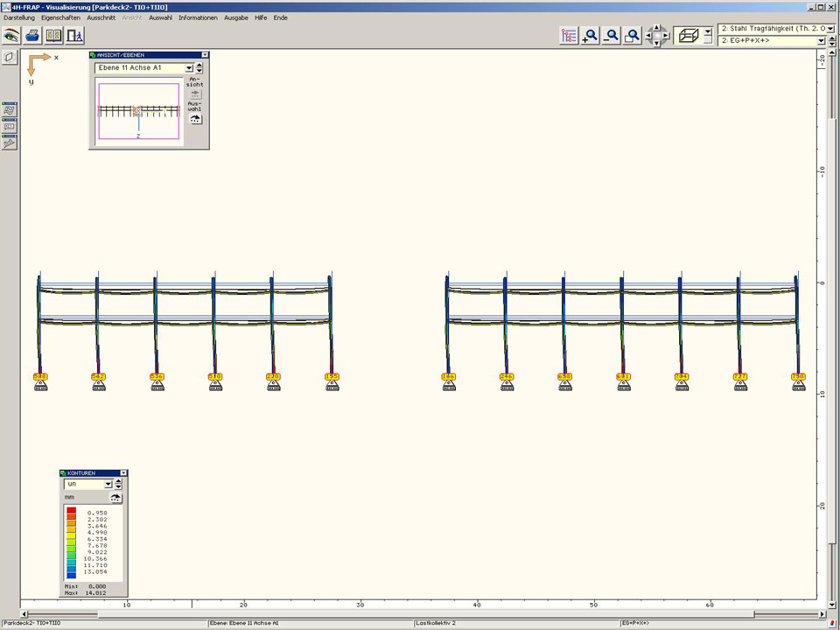Screen dimensions: 840x630
Task: Collapse the ANSICHT/EBENEN panel
Action: point(205,55)
